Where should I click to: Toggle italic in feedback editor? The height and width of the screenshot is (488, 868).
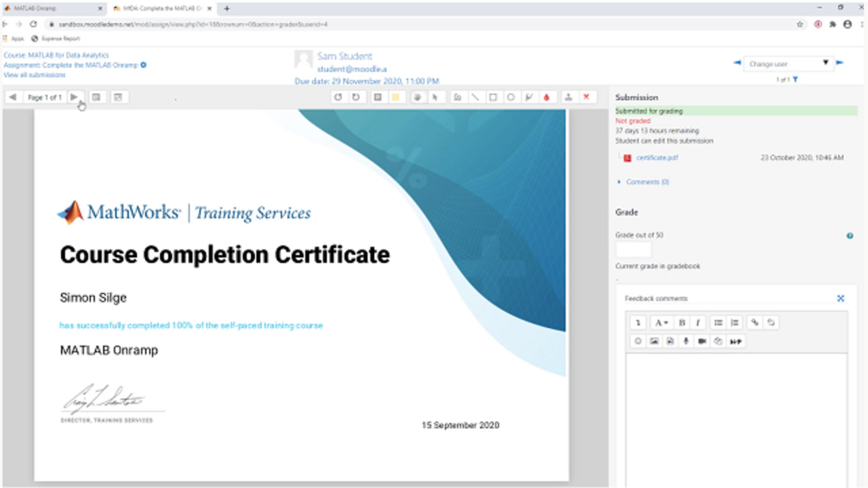[x=697, y=323]
